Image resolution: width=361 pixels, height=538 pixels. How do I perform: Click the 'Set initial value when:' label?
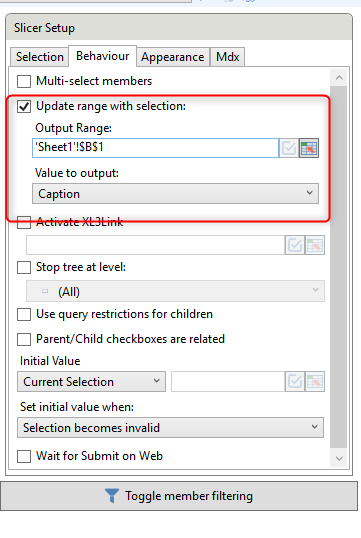(x=77, y=407)
